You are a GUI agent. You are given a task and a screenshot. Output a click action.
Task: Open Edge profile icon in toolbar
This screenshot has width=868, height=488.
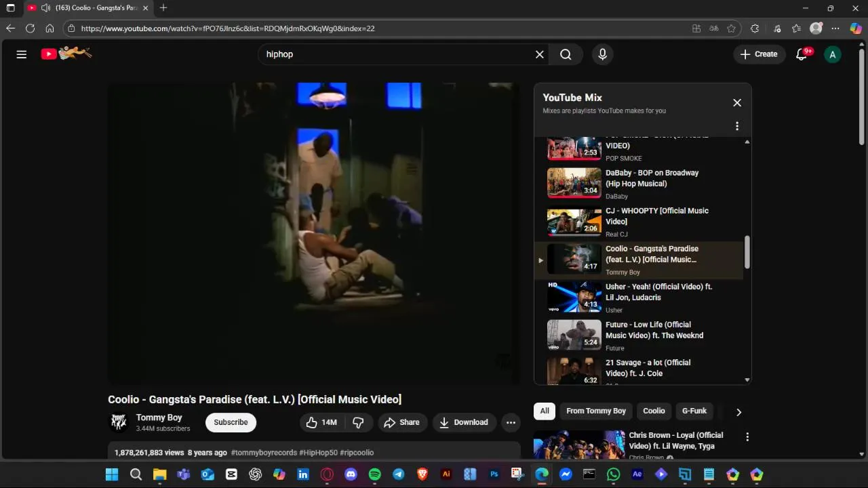pos(816,28)
